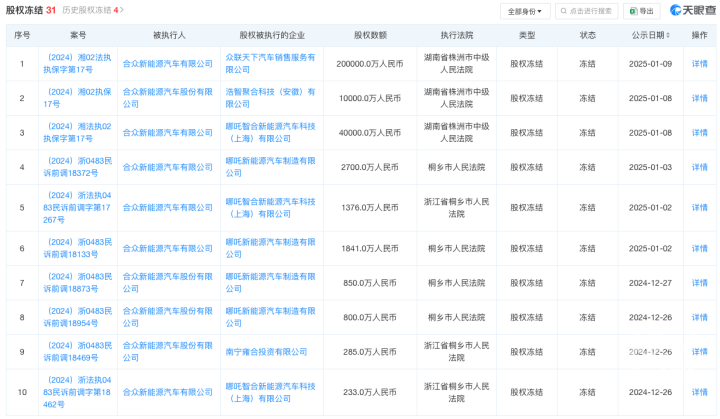Click the Excel icon on export button
Viewport: 720px width, 419px height.
click(x=634, y=11)
